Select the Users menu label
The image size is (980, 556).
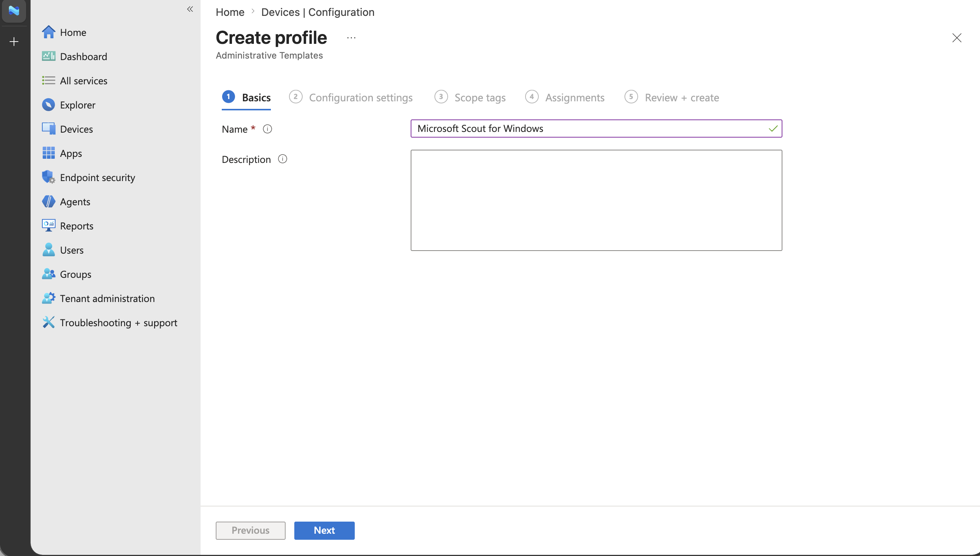[72, 250]
